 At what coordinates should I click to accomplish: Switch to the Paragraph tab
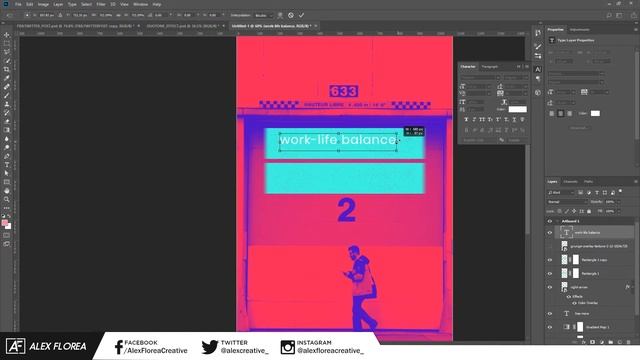pos(489,67)
